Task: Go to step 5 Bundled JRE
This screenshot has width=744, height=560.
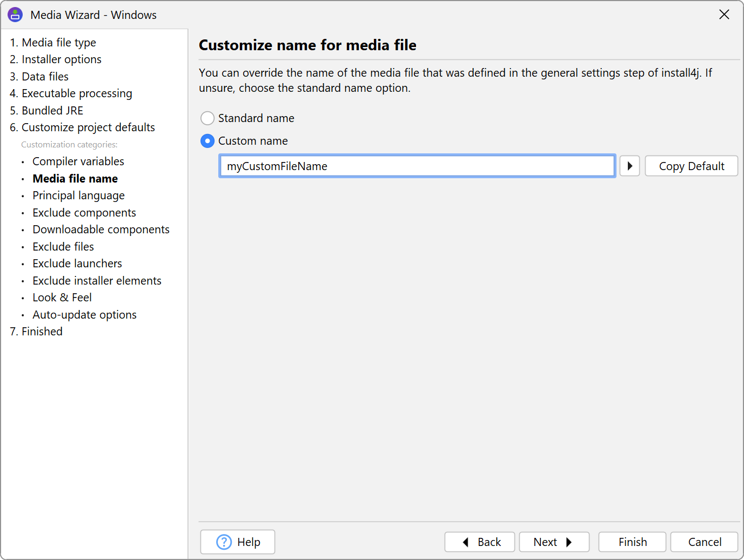Action: coord(46,111)
